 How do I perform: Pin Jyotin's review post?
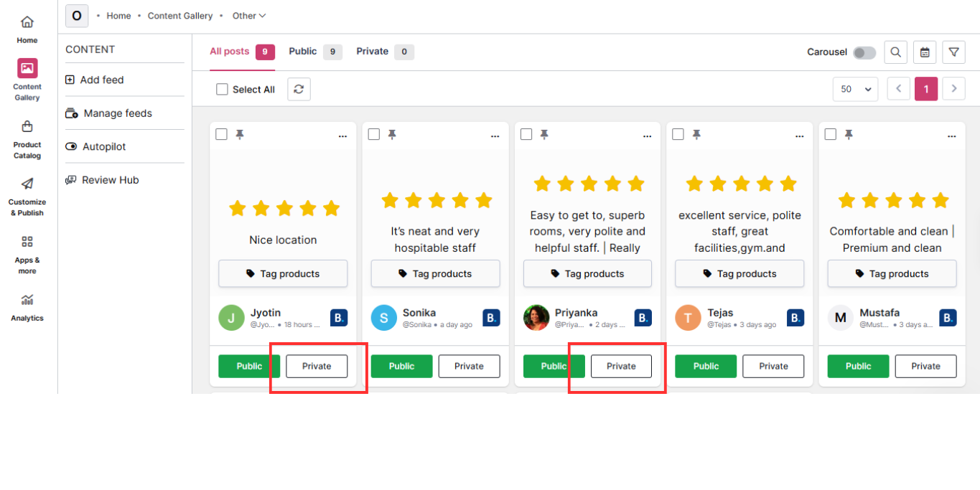(x=240, y=135)
